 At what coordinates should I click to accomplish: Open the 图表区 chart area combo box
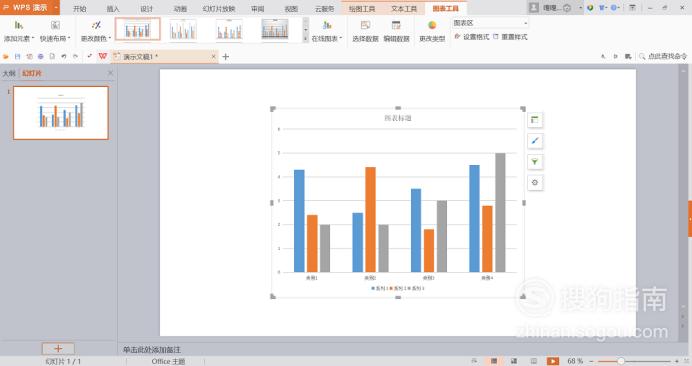[490, 23]
